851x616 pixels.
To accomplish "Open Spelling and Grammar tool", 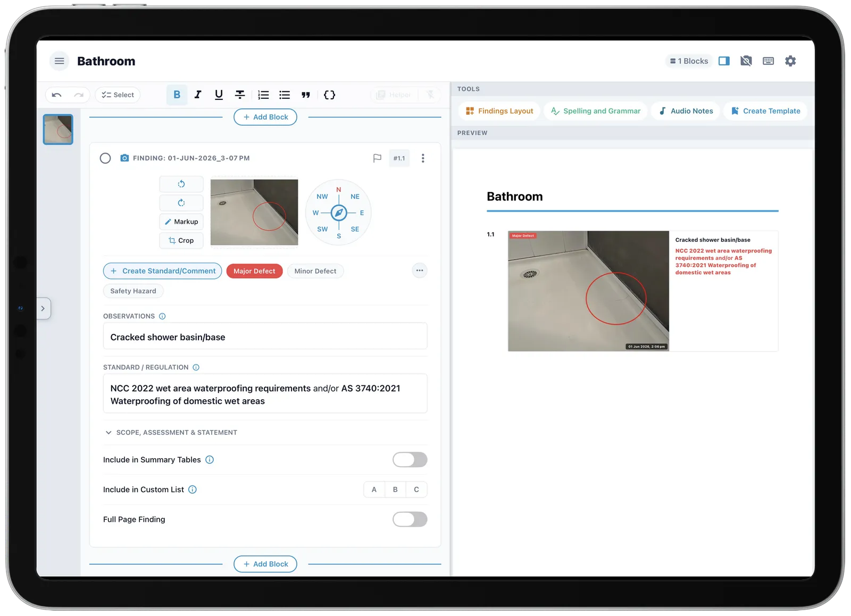I will 596,111.
